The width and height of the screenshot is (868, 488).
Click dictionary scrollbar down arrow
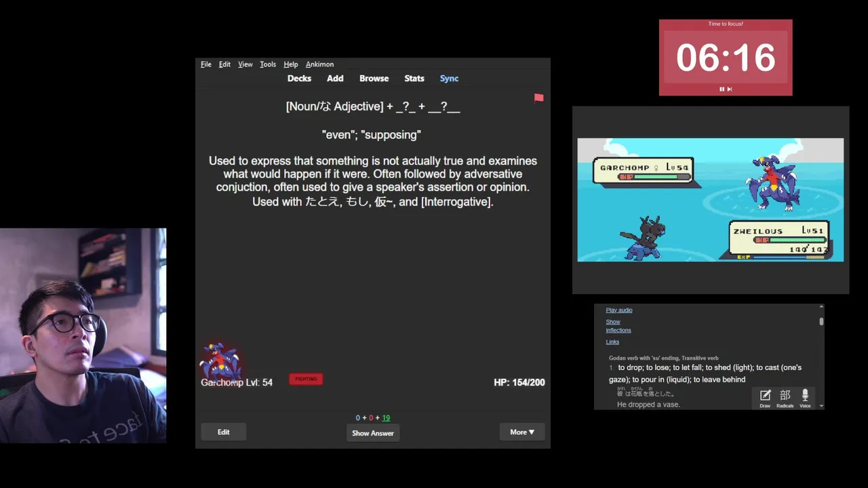point(821,406)
